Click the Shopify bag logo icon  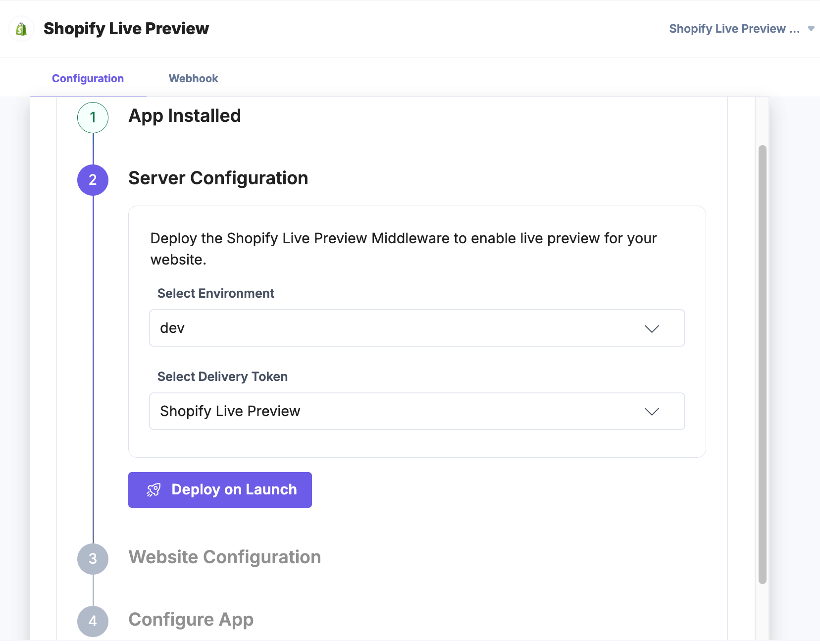pyautogui.click(x=21, y=29)
